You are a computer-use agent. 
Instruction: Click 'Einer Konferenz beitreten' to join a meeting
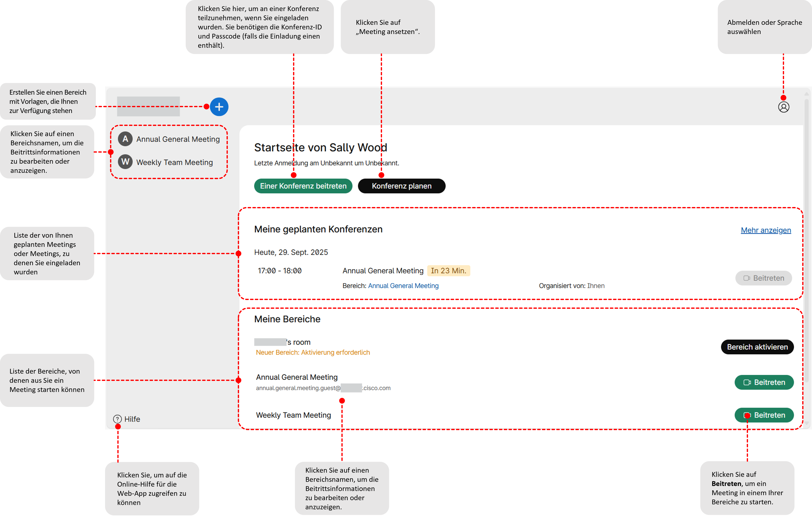tap(303, 186)
